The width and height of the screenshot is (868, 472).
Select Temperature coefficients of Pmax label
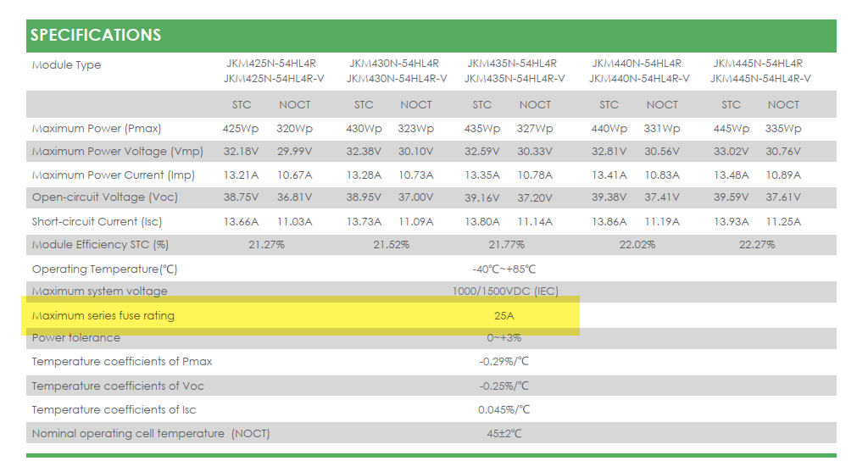(122, 361)
